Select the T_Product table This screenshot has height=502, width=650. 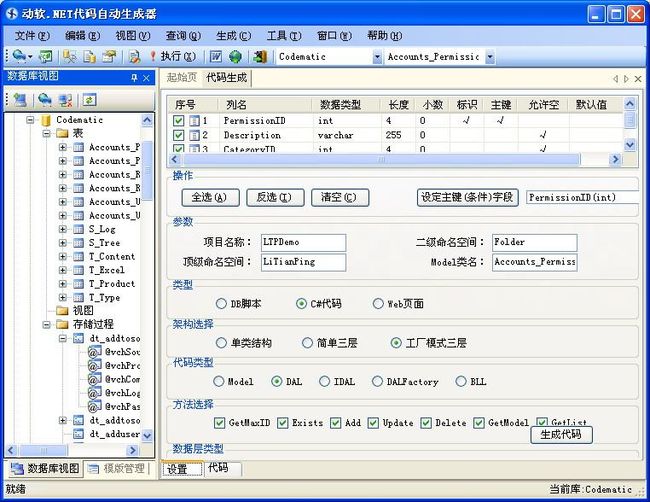[112, 284]
